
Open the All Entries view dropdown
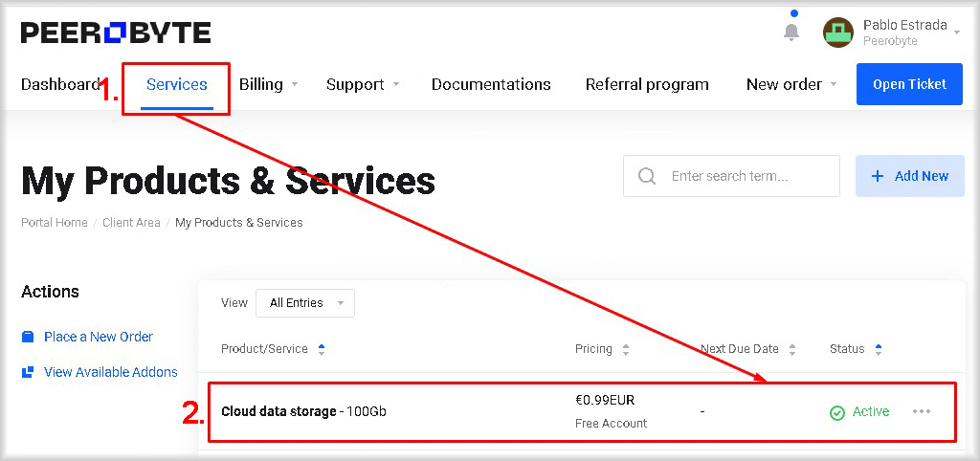305,303
